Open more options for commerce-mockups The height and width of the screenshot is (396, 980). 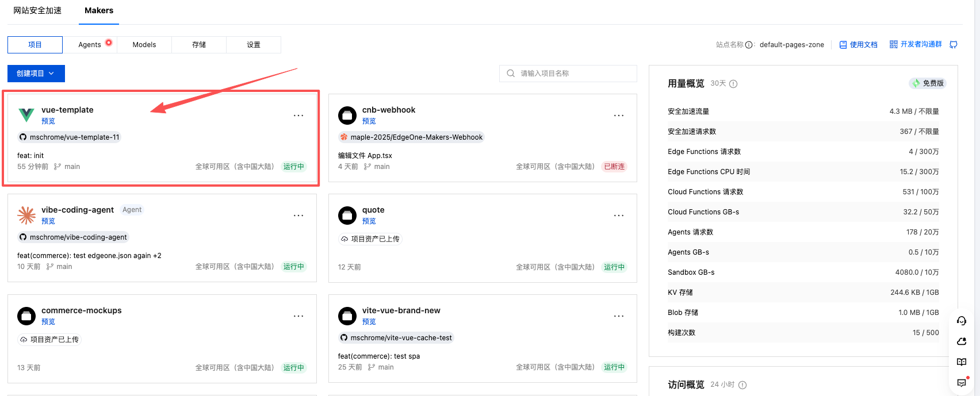[x=298, y=316]
